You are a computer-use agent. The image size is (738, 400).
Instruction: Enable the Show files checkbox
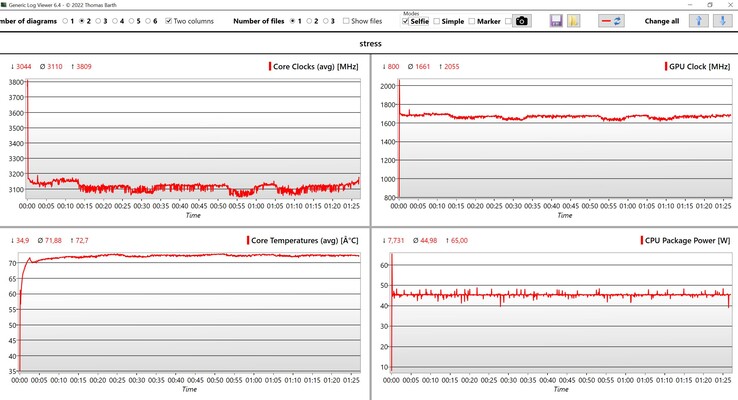click(346, 21)
